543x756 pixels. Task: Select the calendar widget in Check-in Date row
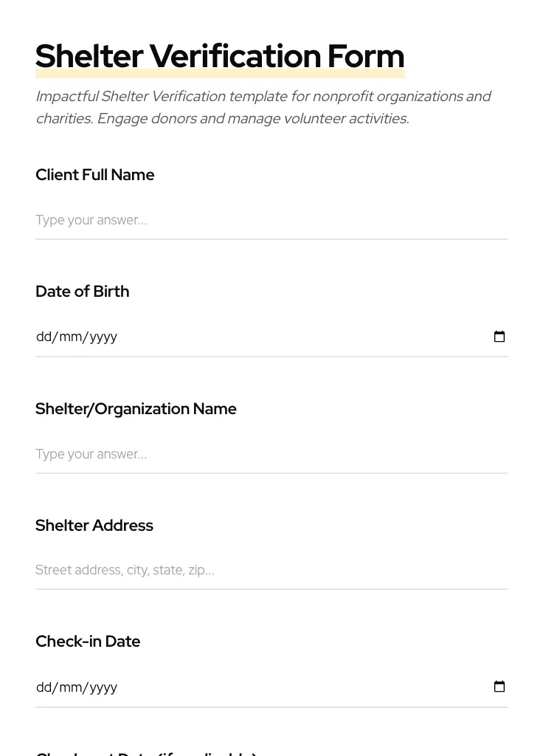point(499,686)
